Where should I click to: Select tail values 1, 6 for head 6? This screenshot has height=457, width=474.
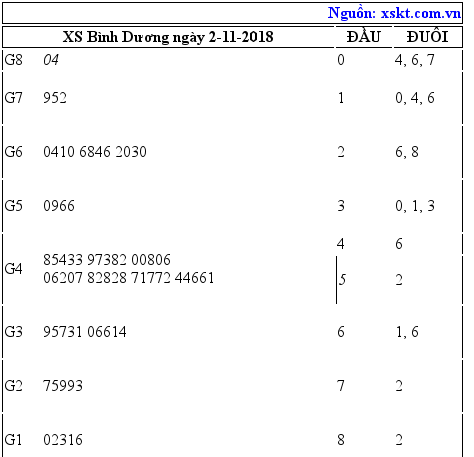[x=407, y=332]
